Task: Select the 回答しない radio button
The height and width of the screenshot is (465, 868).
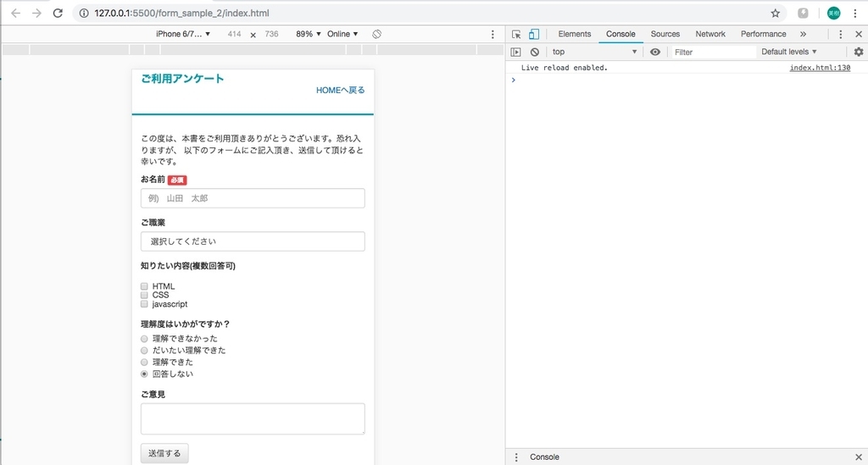Action: pyautogui.click(x=144, y=374)
